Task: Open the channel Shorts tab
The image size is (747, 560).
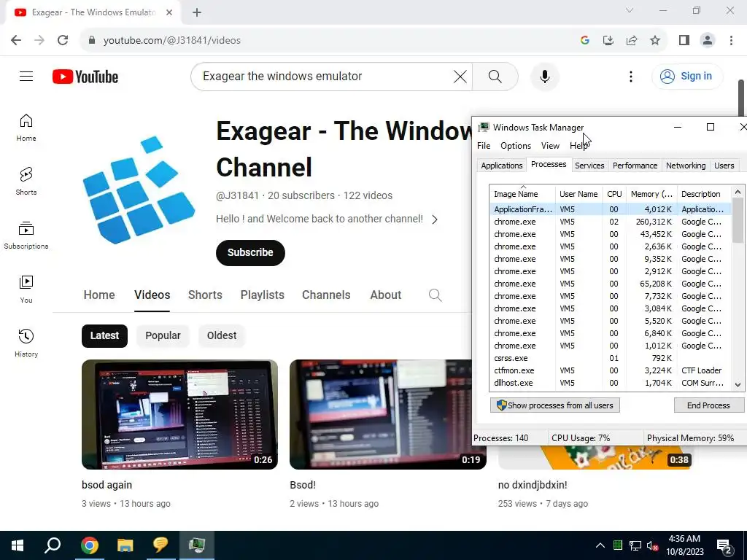Action: [x=205, y=295]
